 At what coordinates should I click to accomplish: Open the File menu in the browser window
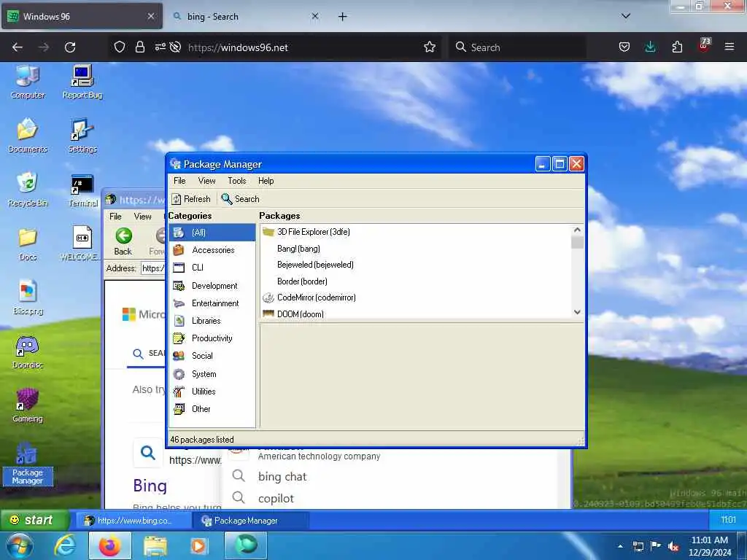(115, 217)
